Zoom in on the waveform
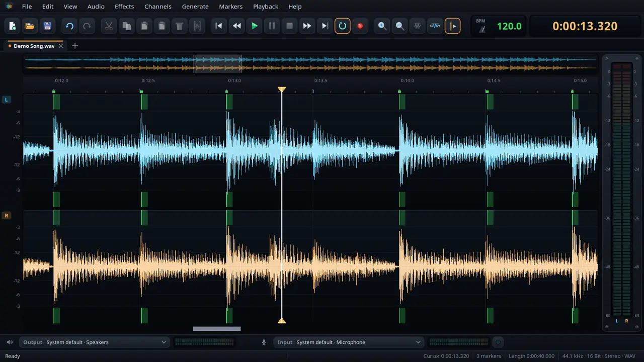This screenshot has height=362, width=644. click(x=382, y=26)
